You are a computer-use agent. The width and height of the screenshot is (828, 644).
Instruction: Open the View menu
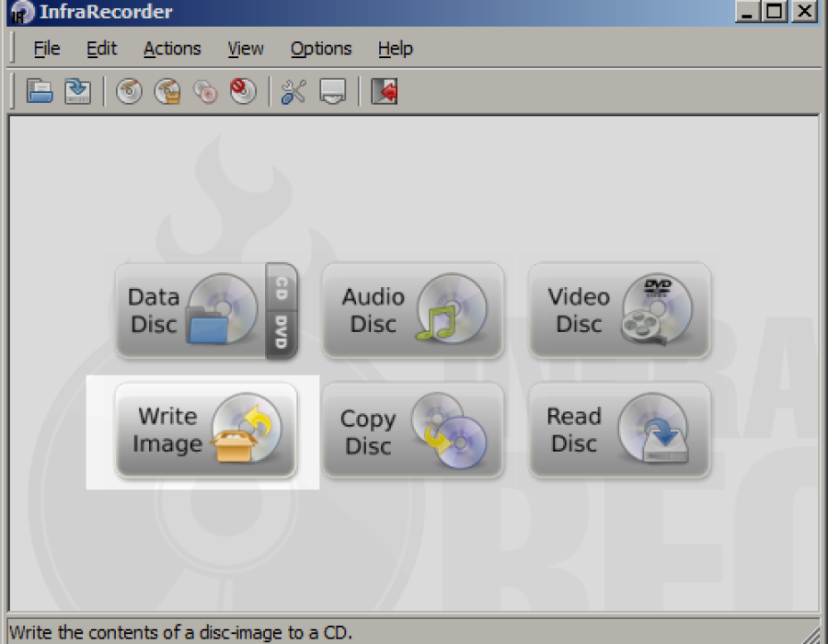[x=246, y=49]
